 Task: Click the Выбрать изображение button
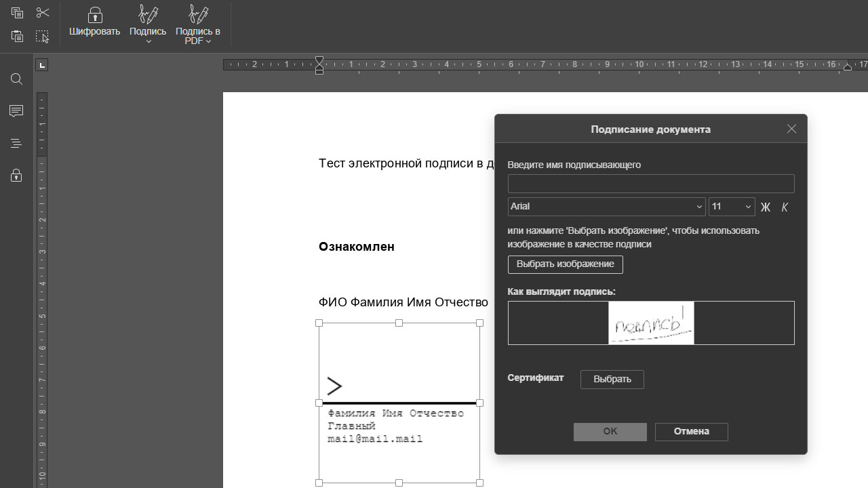coord(566,264)
